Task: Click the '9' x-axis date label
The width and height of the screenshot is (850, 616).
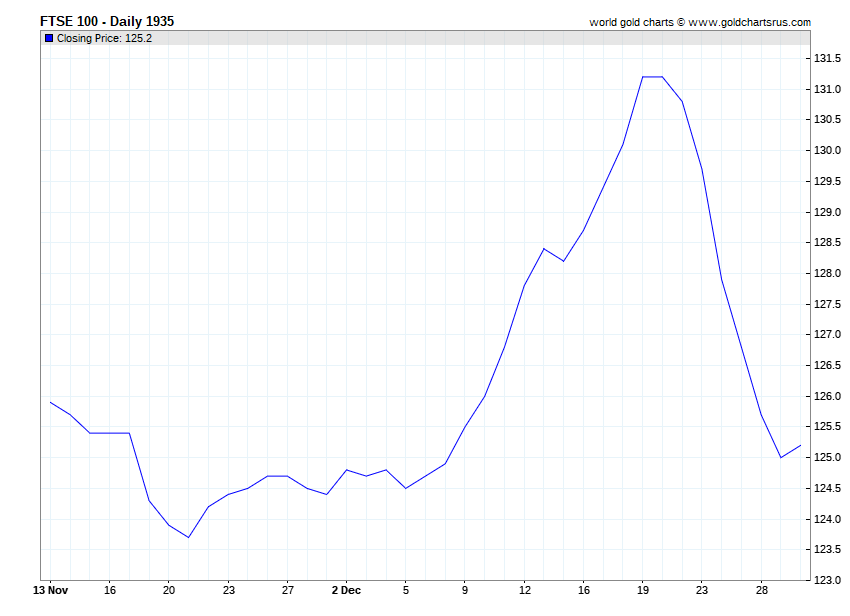Action: pyautogui.click(x=465, y=590)
